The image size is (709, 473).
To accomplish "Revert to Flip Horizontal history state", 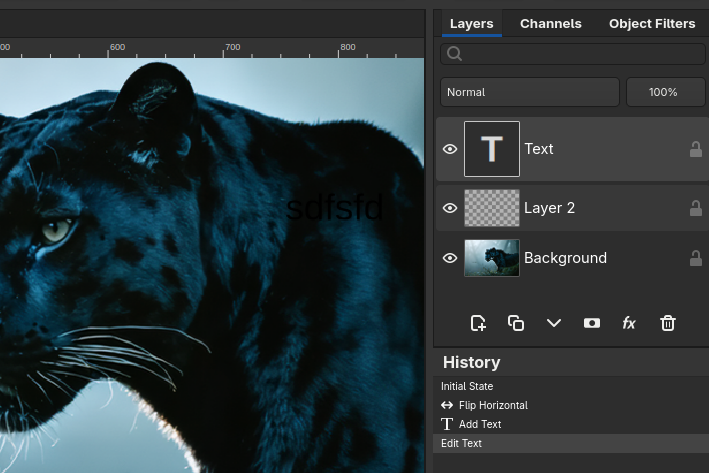I will point(492,405).
